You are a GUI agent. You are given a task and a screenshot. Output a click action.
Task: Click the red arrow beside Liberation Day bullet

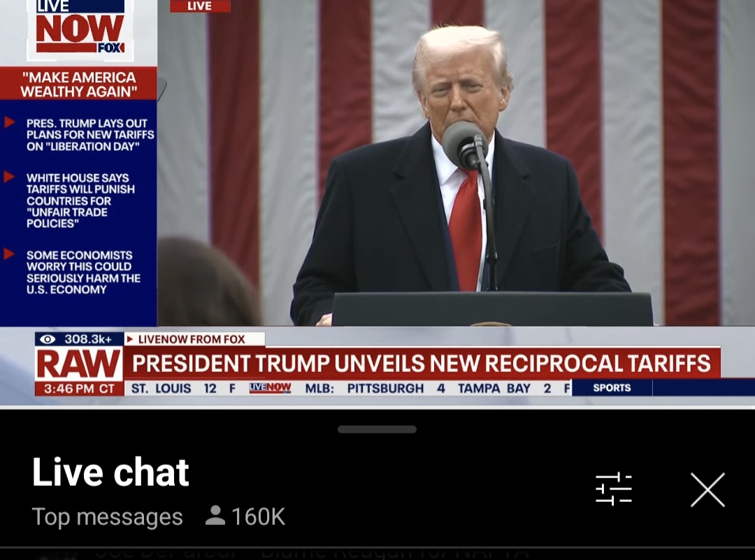[9, 122]
